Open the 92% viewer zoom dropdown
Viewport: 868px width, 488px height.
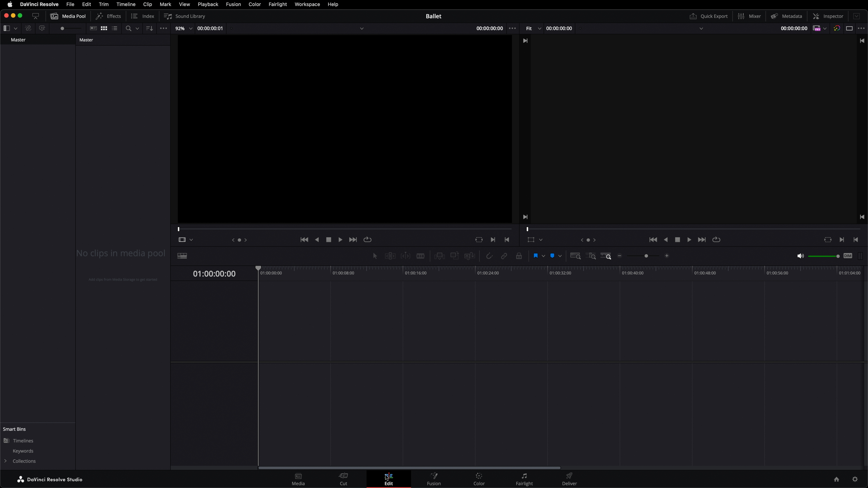184,28
